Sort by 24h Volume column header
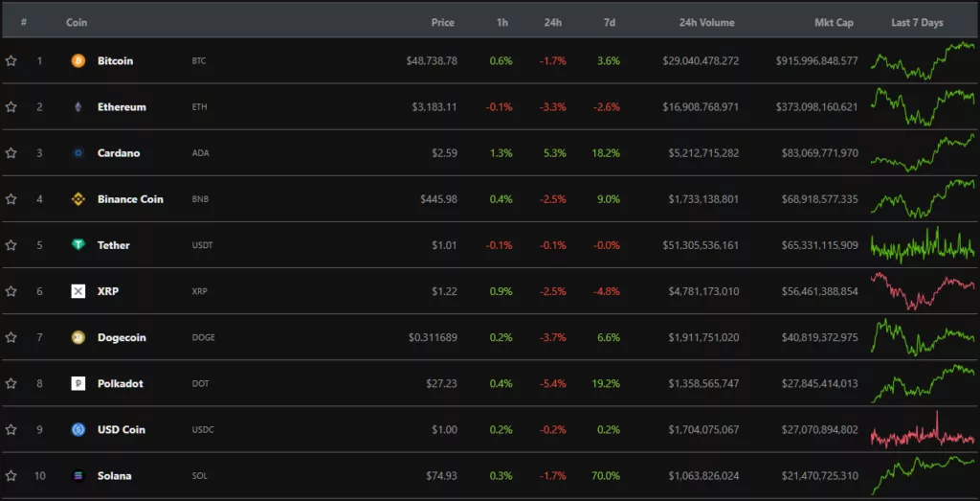This screenshot has height=501, width=980. pos(706,22)
